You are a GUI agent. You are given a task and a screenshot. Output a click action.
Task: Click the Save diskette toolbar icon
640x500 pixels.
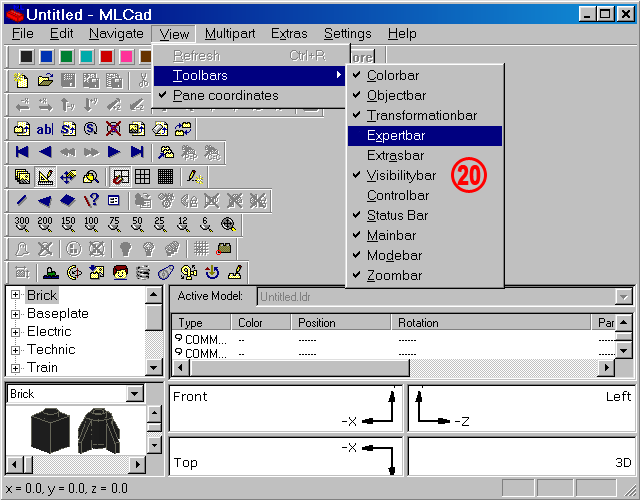point(68,80)
